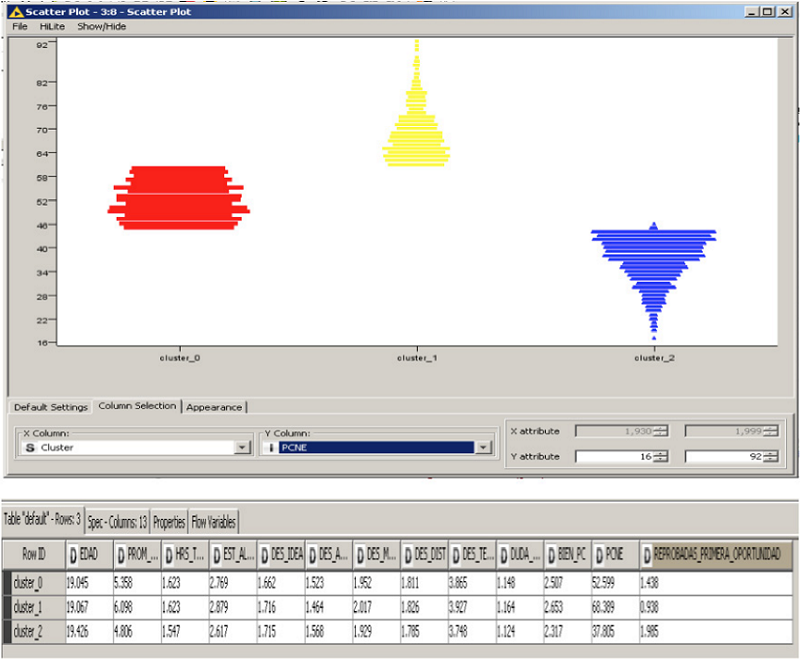Screen dimensions: 800x659
Task: Click the KNIME warning icon in title bar
Action: 15,10
